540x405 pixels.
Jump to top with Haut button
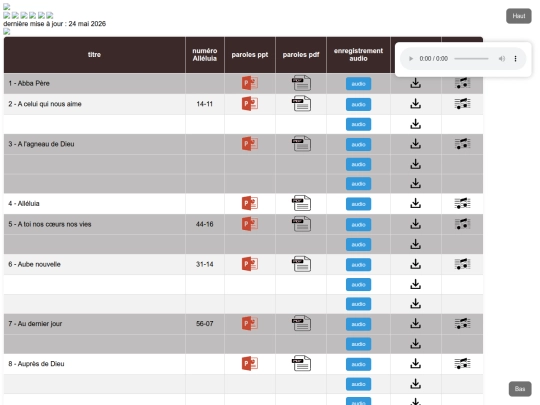pyautogui.click(x=519, y=16)
